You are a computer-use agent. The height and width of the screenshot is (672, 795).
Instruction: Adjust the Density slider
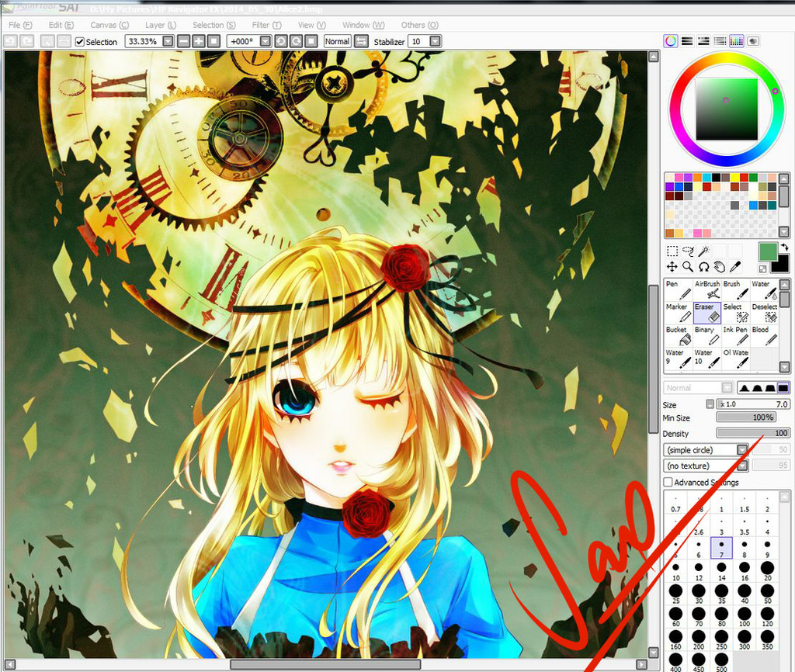pos(752,433)
